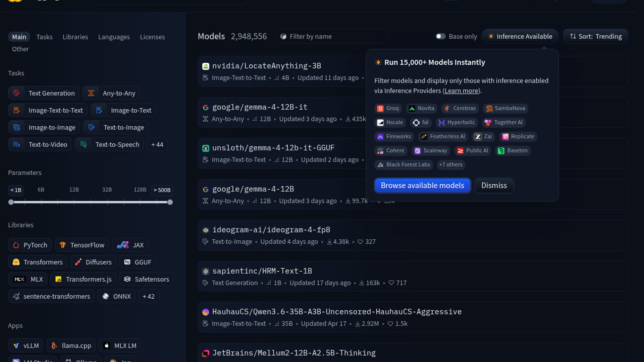Click the <1B parameter label
This screenshot has width=644, height=362.
pyautogui.click(x=16, y=190)
